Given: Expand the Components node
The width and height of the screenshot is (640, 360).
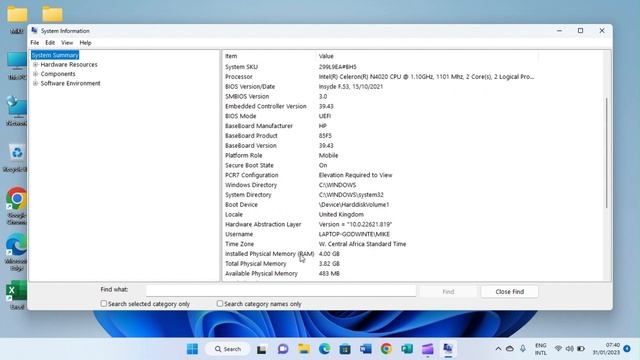Looking at the screenshot, I should 36,74.
